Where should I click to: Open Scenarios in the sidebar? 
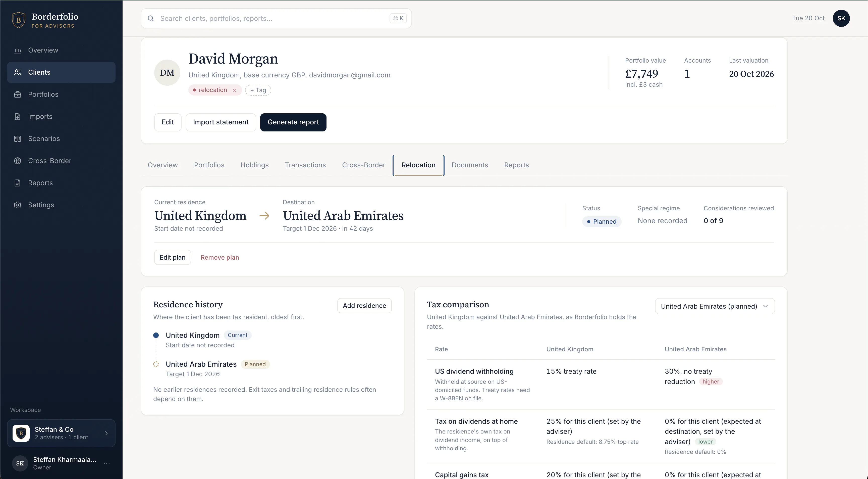pos(61,138)
